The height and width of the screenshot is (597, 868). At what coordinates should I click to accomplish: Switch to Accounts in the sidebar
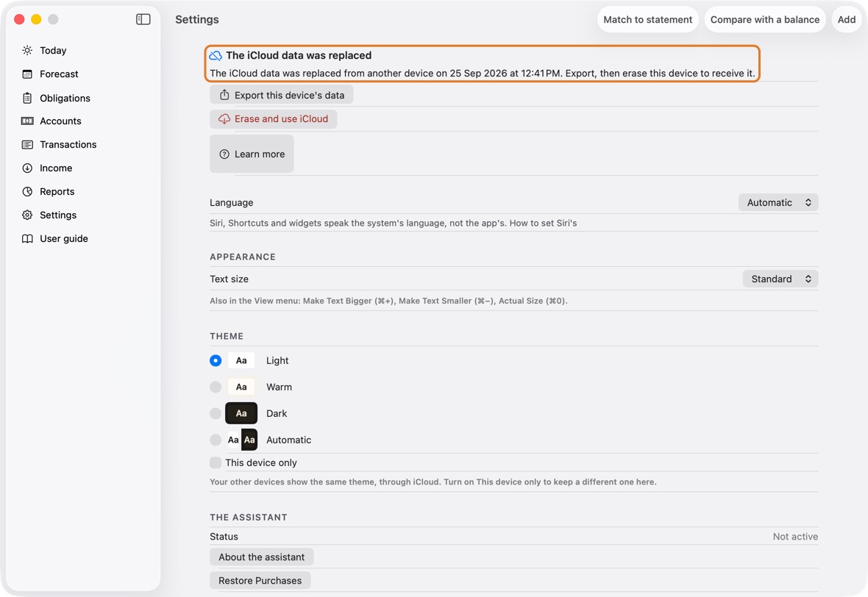click(60, 121)
